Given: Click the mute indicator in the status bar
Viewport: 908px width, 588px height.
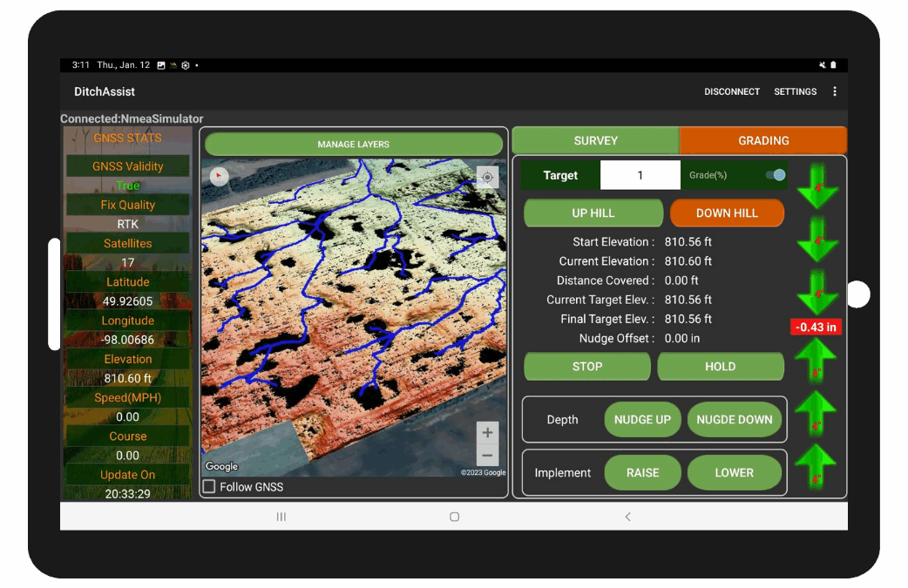Looking at the screenshot, I should click(823, 64).
